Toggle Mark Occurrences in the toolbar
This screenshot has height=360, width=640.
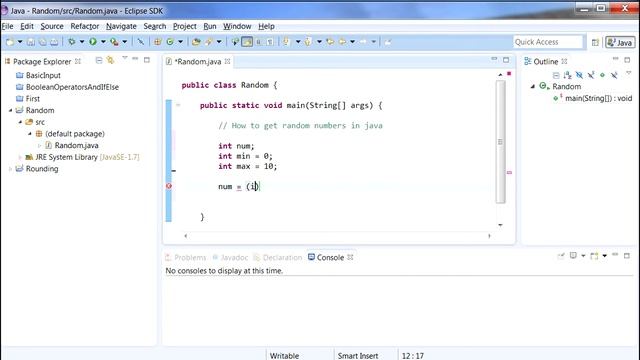pyautogui.click(x=247, y=42)
